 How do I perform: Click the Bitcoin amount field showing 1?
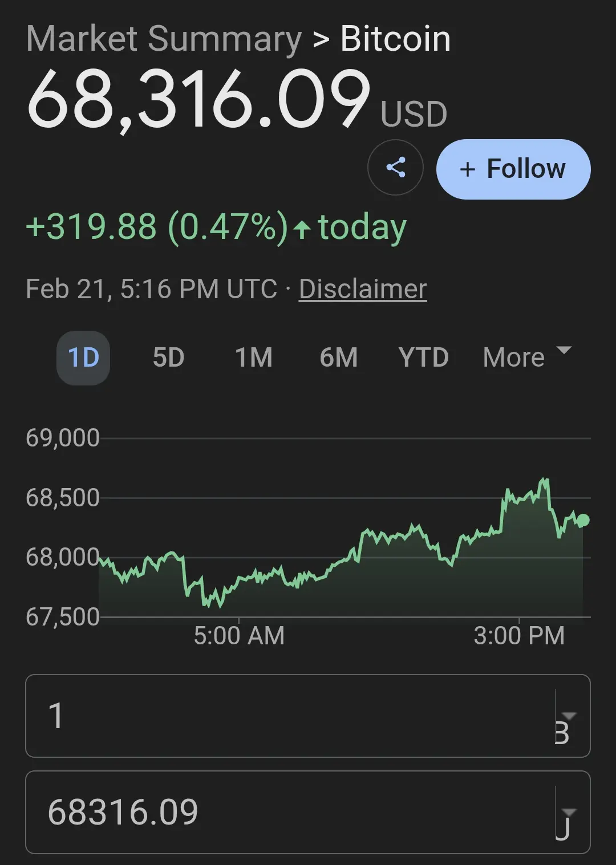tap(285, 716)
